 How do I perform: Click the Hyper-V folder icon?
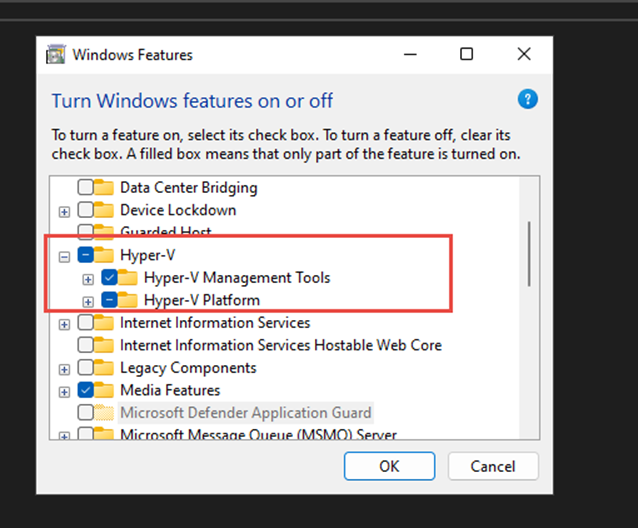coord(105,256)
